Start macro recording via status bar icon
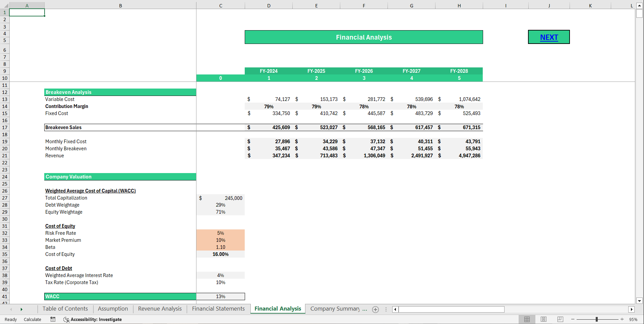This screenshot has width=644, height=324. (53, 319)
